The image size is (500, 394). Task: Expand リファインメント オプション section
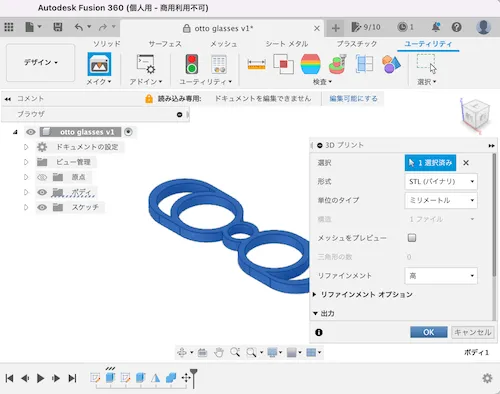click(315, 294)
